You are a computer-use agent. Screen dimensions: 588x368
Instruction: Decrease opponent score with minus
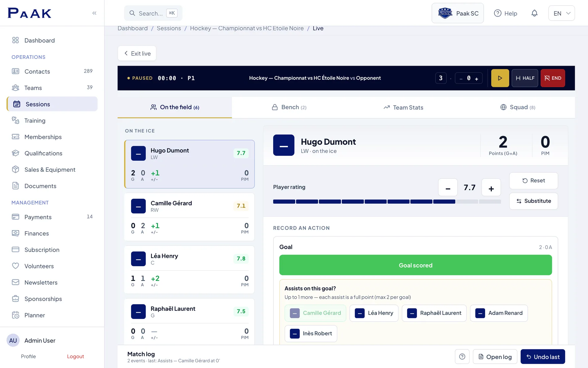click(461, 79)
